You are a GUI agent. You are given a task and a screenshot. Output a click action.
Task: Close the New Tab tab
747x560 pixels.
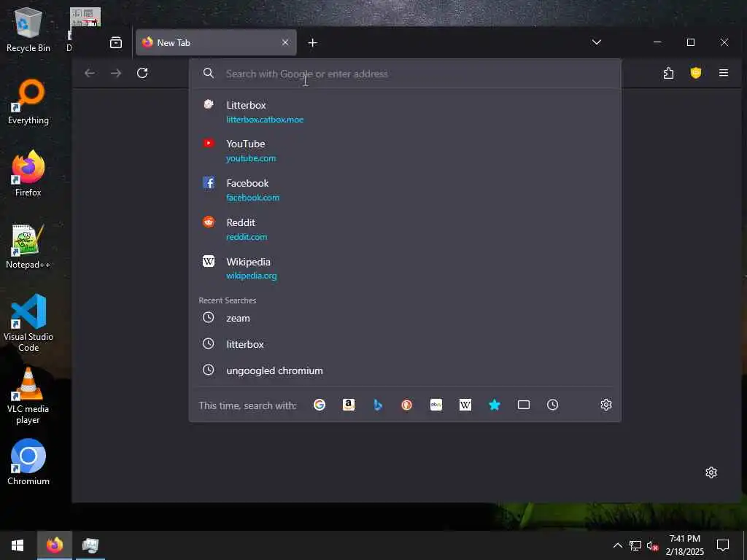pos(285,42)
